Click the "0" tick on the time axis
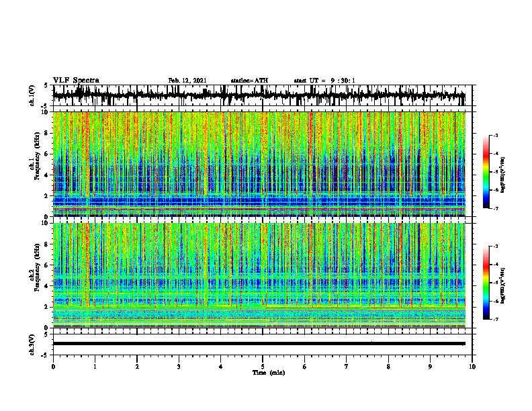The height and width of the screenshot is (411, 532). pos(53,367)
